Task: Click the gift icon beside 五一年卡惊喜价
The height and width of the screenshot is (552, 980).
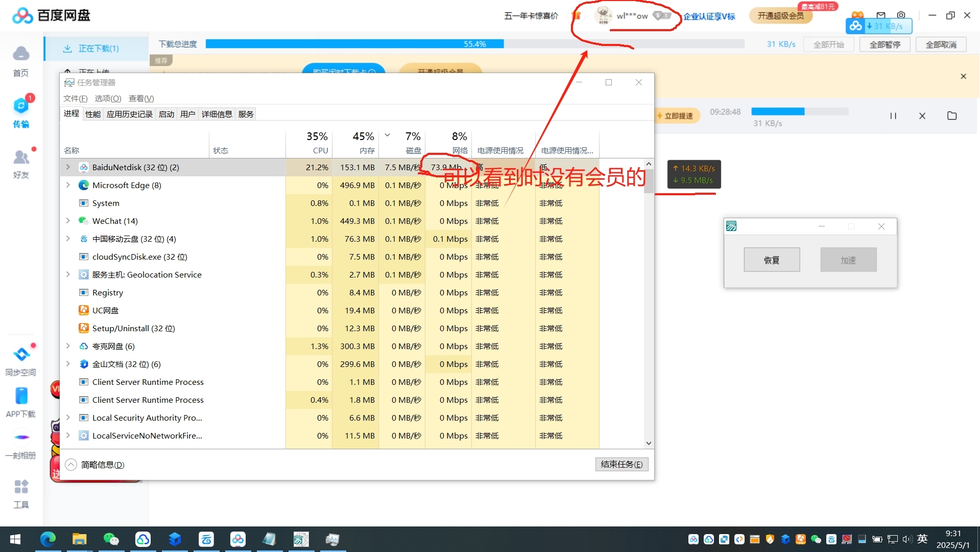Action: (x=577, y=15)
